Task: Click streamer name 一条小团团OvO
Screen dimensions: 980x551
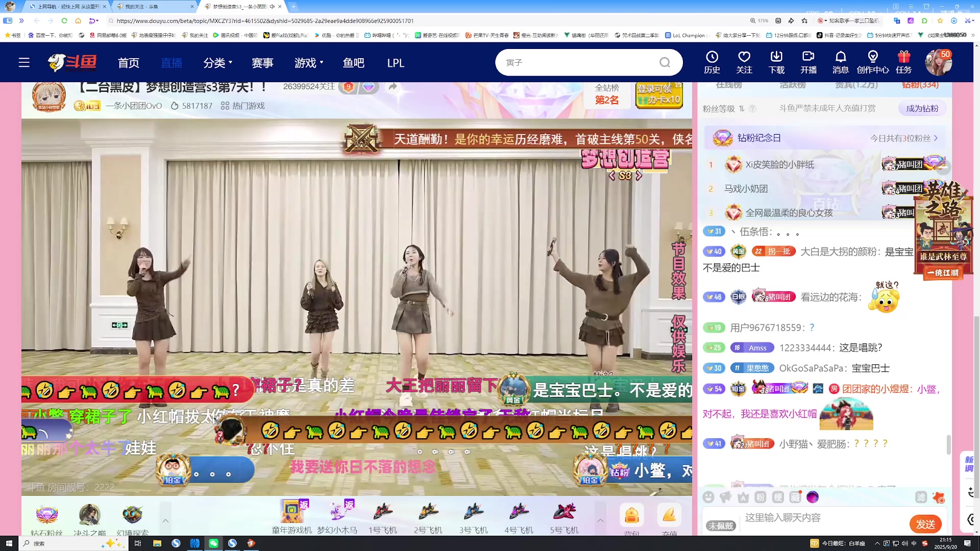Action: [x=134, y=106]
